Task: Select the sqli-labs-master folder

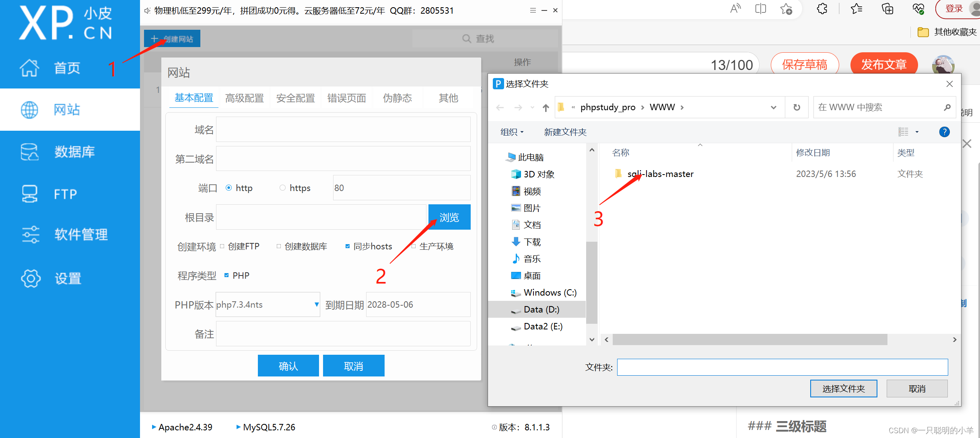Action: (660, 174)
